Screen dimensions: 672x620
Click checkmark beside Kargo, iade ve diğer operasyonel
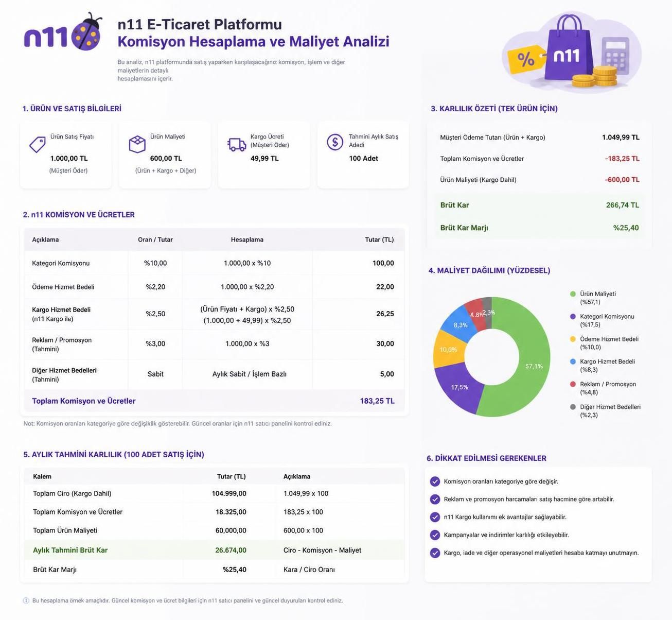pyautogui.click(x=435, y=553)
